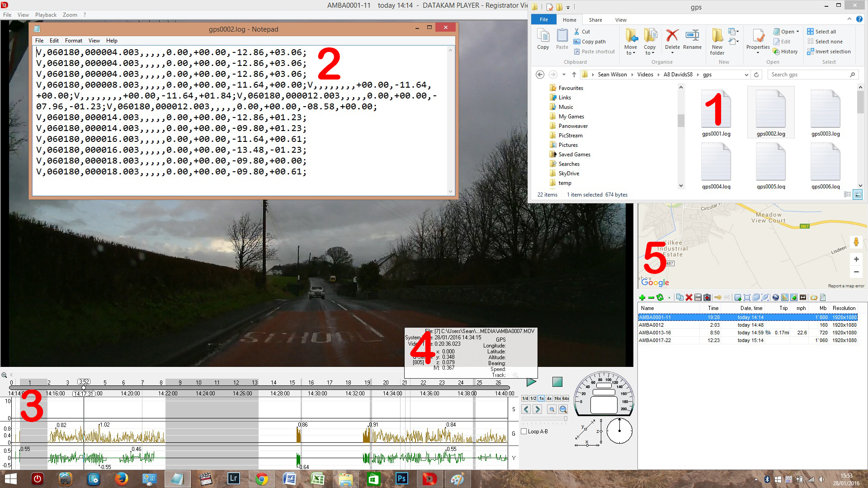Open the Format menu in Notepad
The width and height of the screenshot is (868, 488).
73,41
